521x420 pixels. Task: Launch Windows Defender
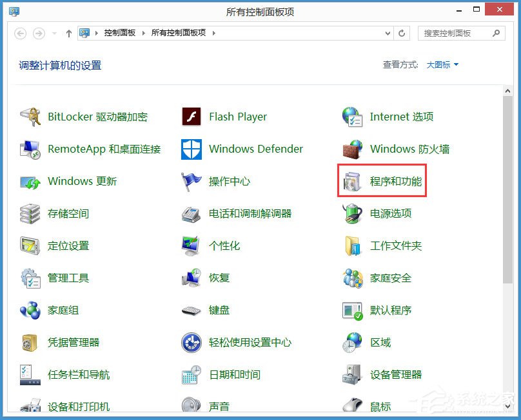tap(255, 149)
